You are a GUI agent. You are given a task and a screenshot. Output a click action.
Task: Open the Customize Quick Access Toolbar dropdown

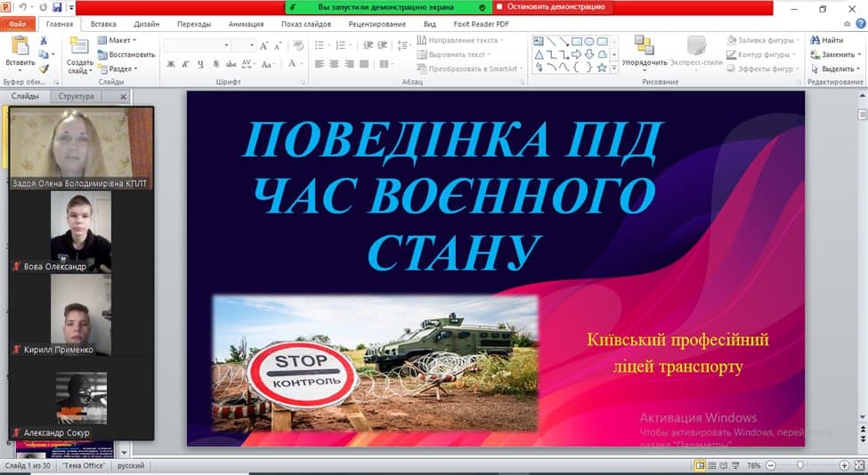(x=71, y=8)
